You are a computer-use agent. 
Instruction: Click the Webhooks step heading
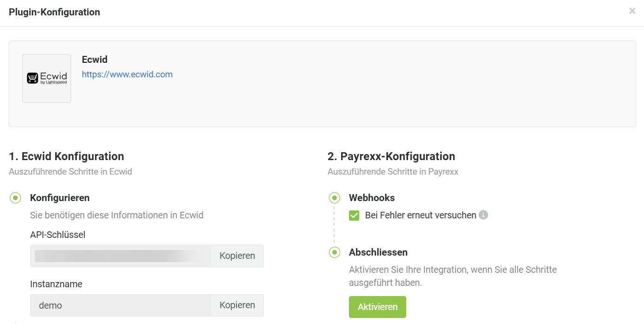click(372, 198)
